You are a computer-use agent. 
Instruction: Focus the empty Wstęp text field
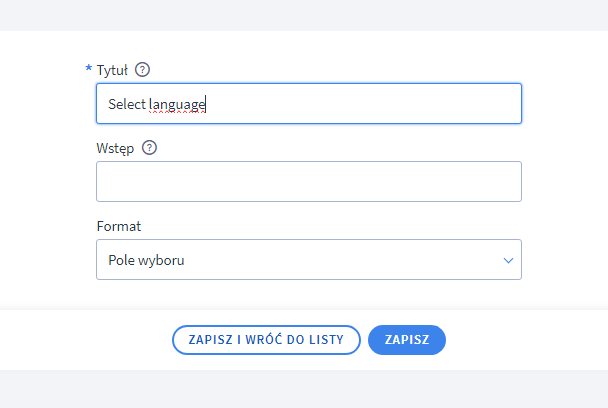tap(308, 182)
